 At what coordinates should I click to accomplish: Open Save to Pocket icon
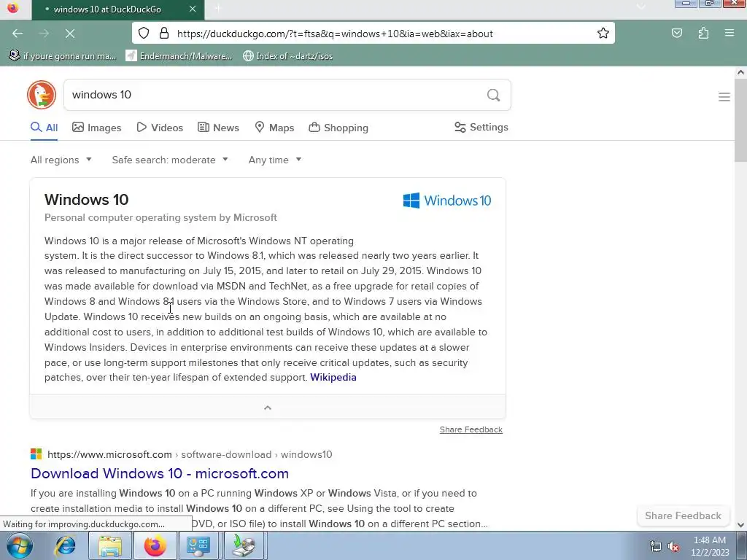(x=676, y=34)
